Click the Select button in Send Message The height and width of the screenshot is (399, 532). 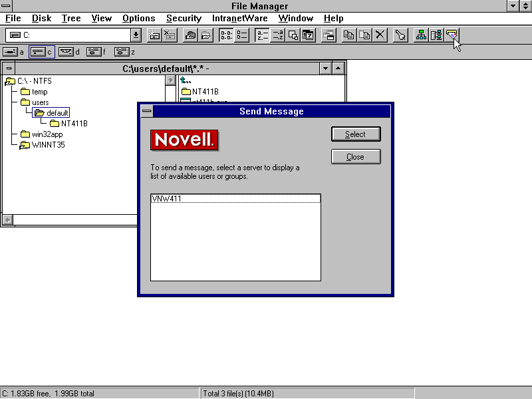tap(356, 134)
